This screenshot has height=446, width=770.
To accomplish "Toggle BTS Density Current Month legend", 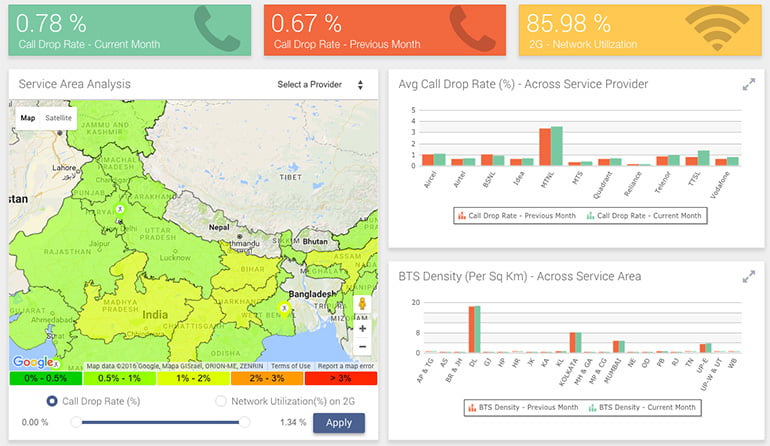I will click(642, 407).
